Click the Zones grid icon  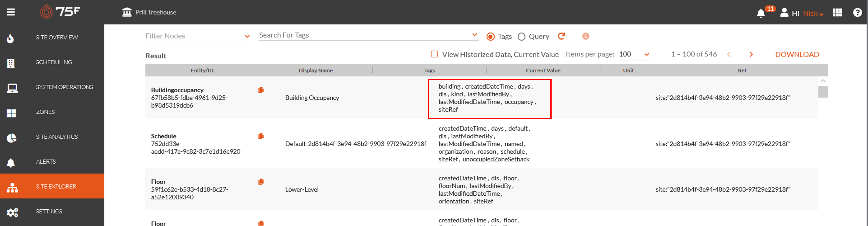(x=11, y=113)
